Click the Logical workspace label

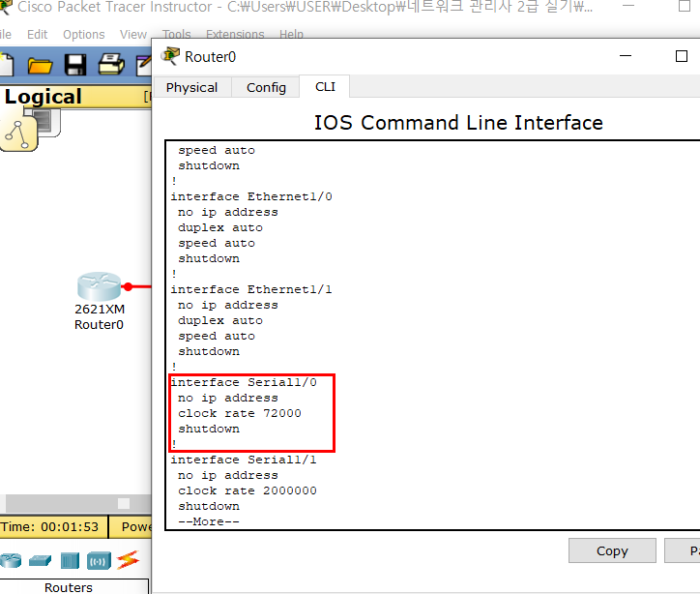point(43,97)
